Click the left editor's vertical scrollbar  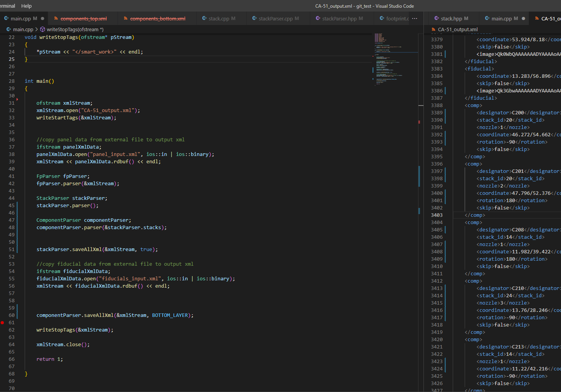[421, 212]
